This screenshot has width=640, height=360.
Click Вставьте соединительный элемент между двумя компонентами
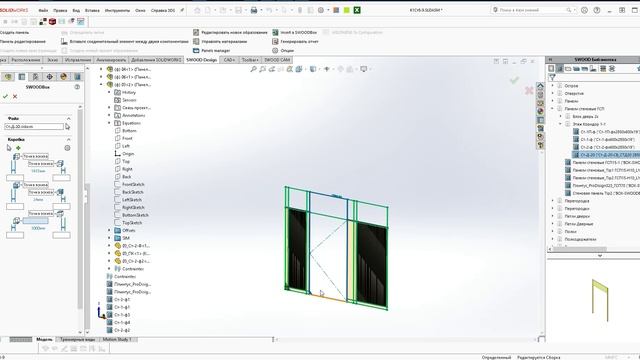pyautogui.click(x=125, y=41)
